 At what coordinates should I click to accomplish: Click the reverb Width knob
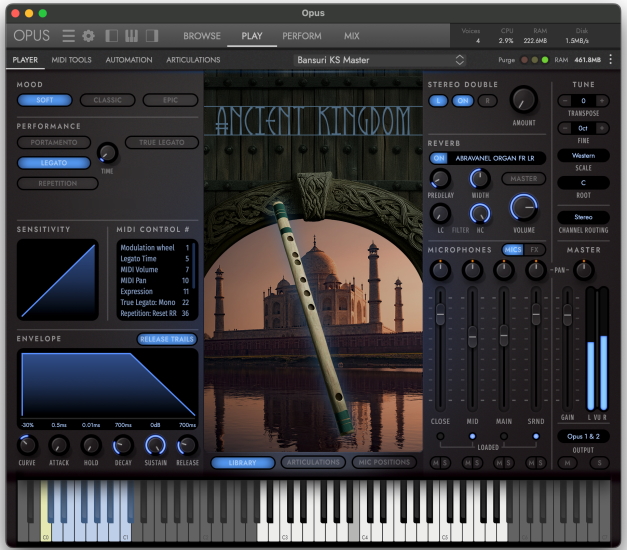click(479, 178)
